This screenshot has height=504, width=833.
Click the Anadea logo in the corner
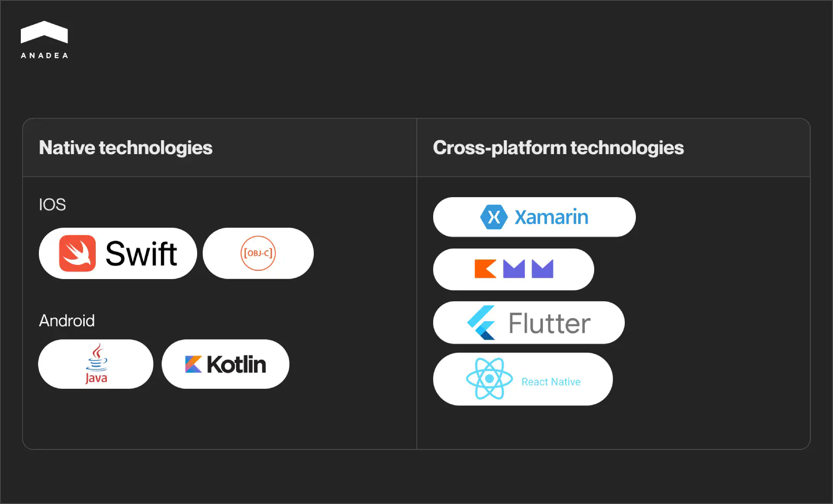pyautogui.click(x=44, y=32)
